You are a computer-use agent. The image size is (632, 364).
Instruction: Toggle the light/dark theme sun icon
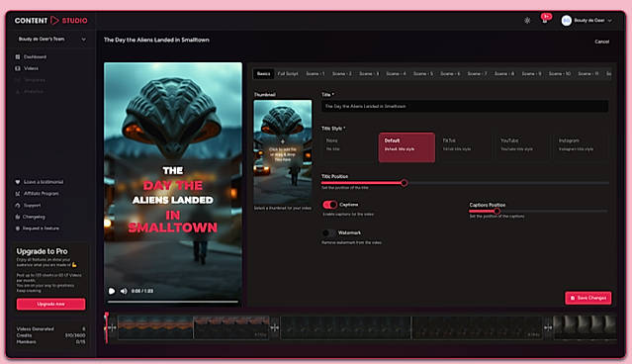click(x=527, y=20)
